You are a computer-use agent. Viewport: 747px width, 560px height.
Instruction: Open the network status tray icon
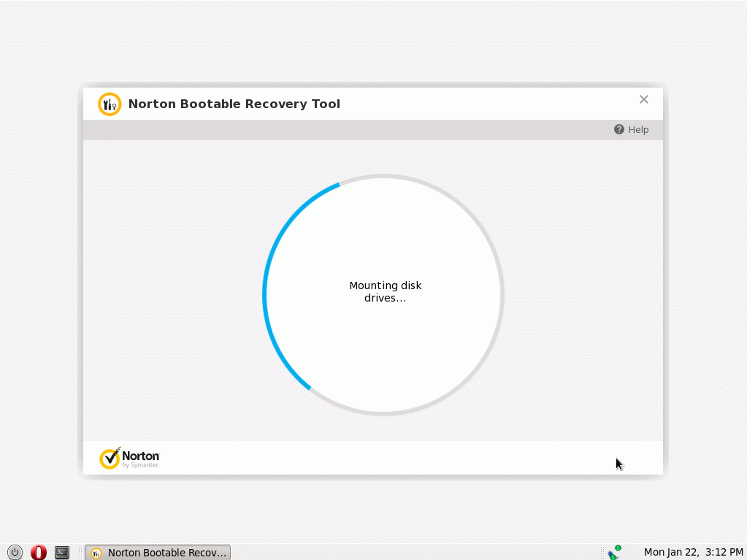click(615, 553)
